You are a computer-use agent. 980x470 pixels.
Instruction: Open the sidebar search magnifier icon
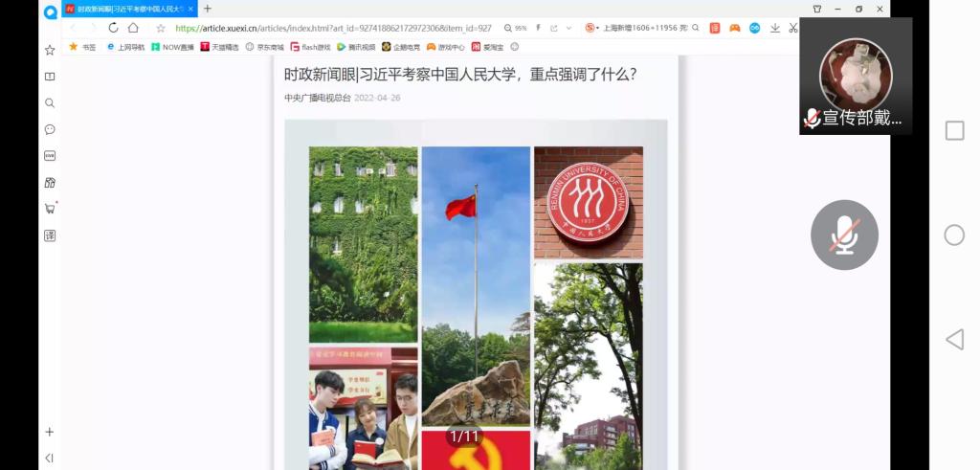[50, 102]
